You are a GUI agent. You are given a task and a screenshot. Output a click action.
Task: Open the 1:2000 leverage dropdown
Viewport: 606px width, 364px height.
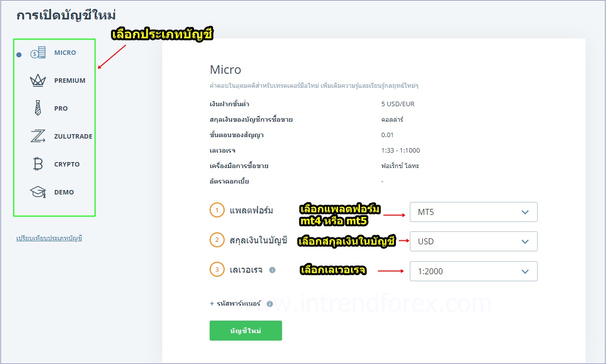473,271
